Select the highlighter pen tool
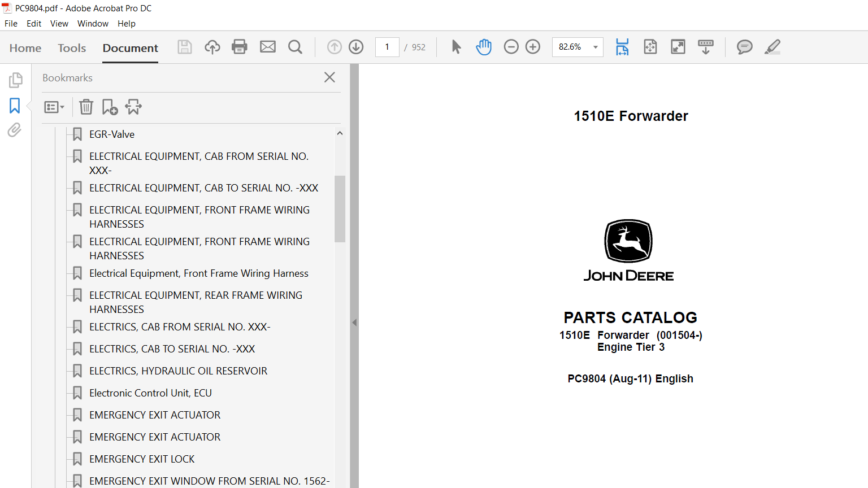 click(772, 47)
